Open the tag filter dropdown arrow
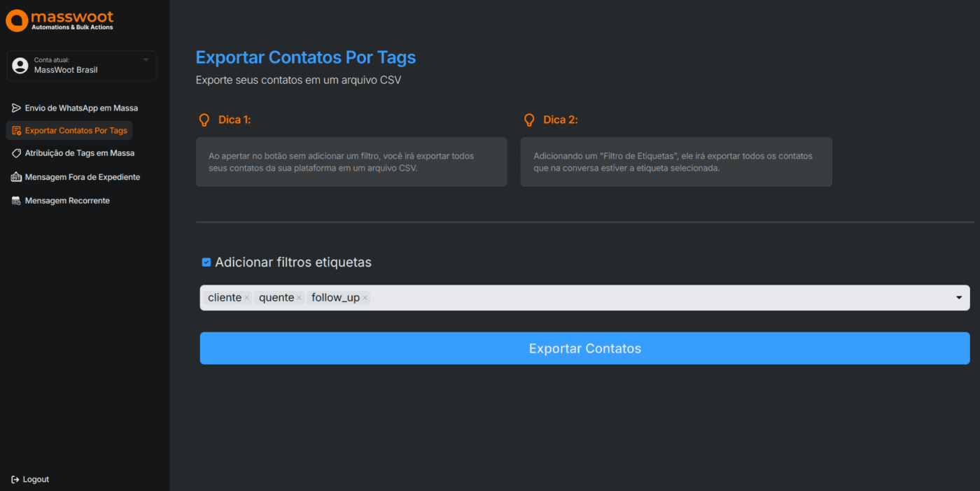 959,298
